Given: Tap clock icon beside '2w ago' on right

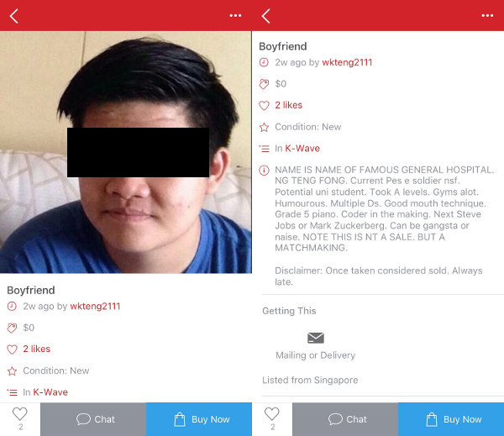Looking at the screenshot, I should click(264, 62).
